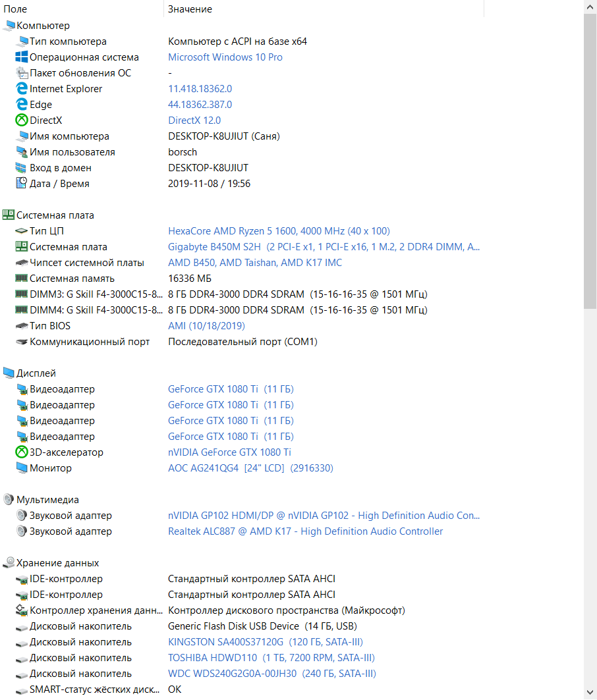Select the 16336 МБ memory value
Viewport: 597px width, 700px height.
pos(190,279)
